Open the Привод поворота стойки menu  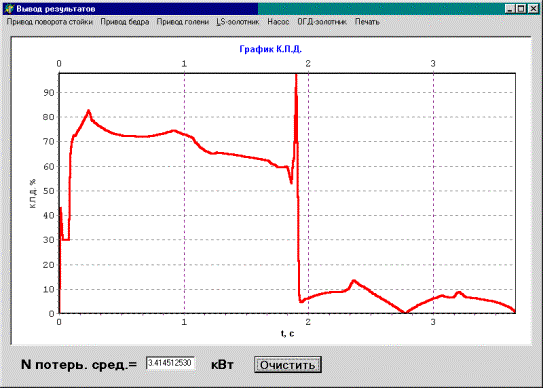pos(50,22)
